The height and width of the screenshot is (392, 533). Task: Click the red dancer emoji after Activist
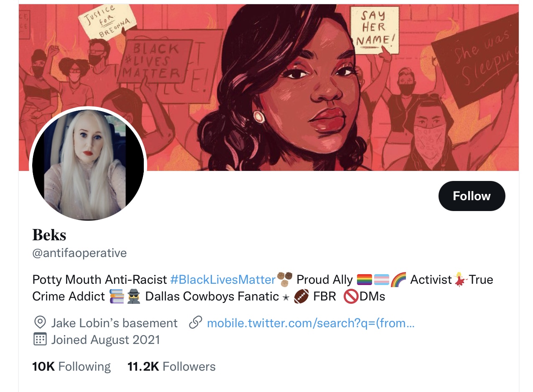click(x=461, y=279)
